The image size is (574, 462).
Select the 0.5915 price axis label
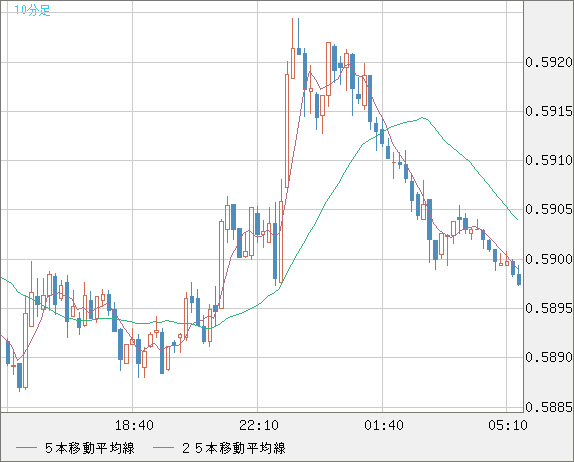(x=549, y=111)
